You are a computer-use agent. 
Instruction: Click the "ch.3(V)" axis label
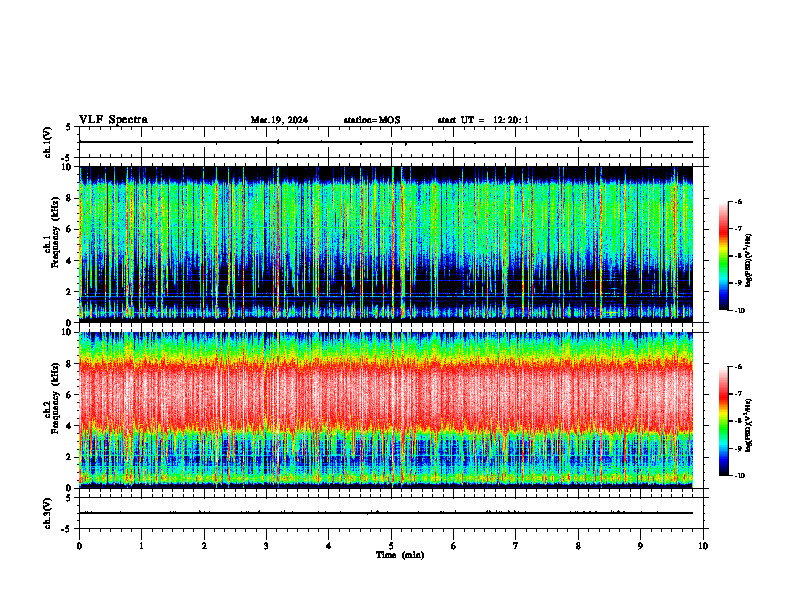point(48,513)
